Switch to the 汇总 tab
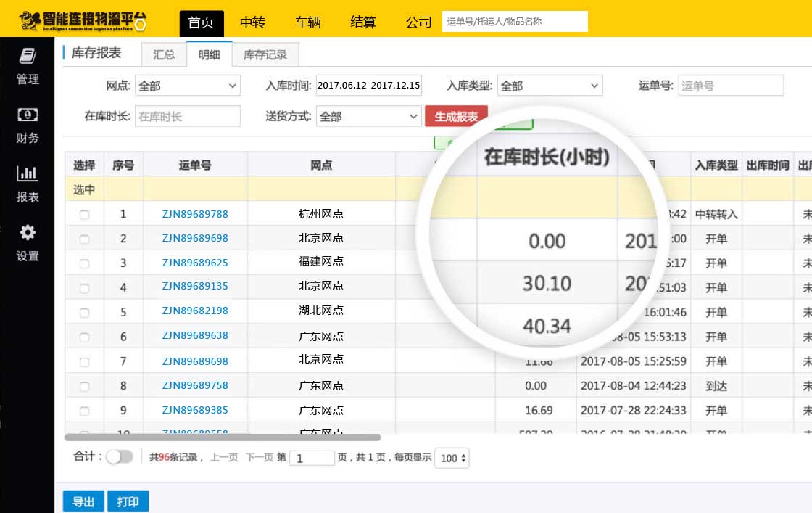Screen dimensions: 812x513 [x=164, y=55]
